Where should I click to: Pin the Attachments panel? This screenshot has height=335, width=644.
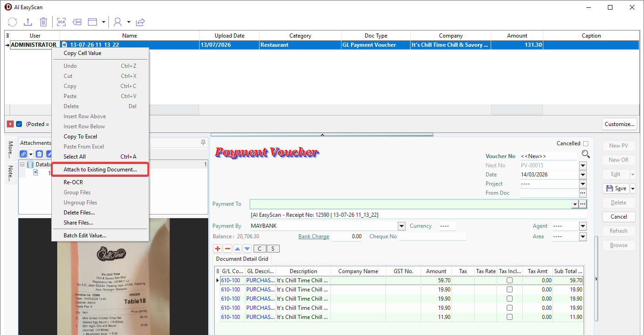[x=203, y=143]
